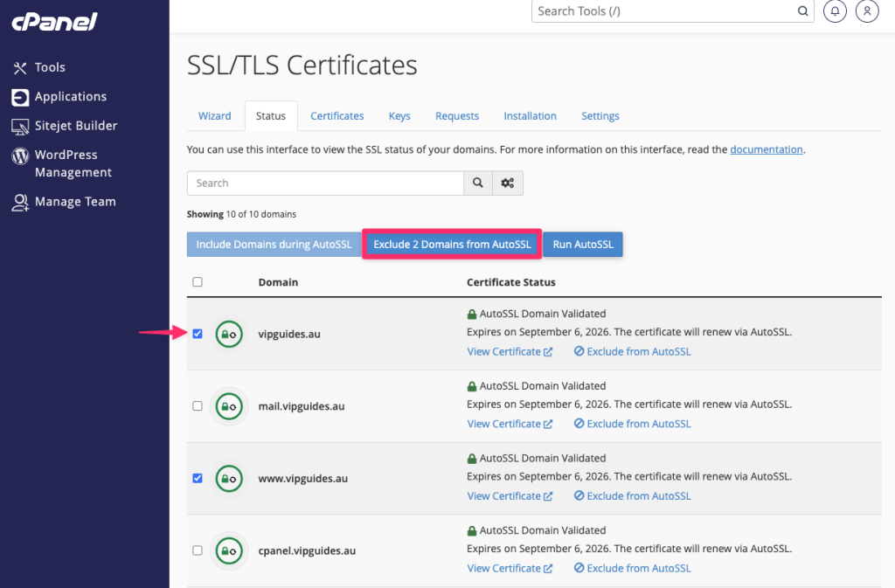
Task: View Certificate for www.vipguides.au
Action: tap(510, 496)
